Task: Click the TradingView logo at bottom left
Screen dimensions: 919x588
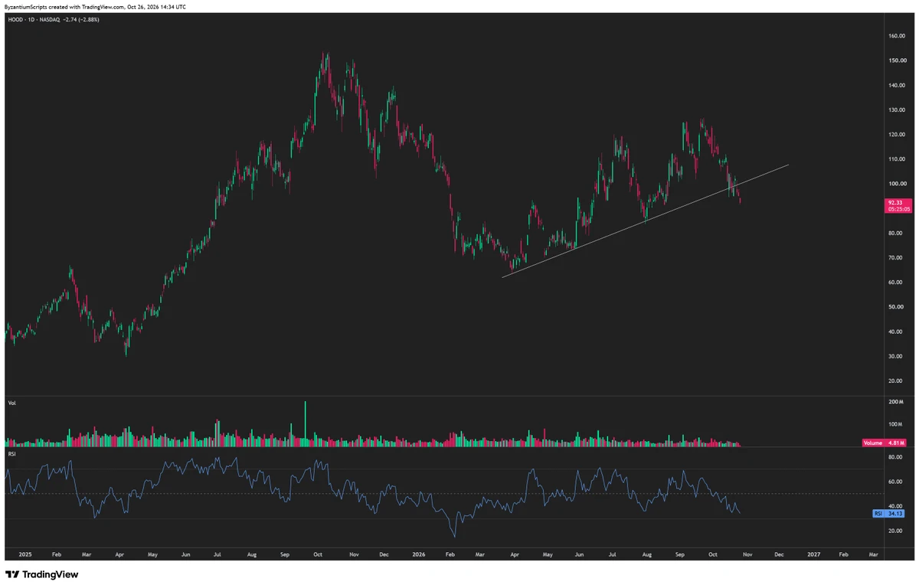Action: (41, 574)
